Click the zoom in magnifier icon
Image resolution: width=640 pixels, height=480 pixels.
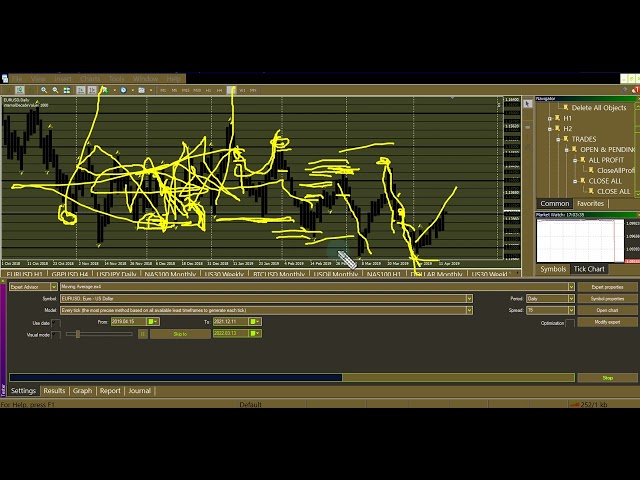[42, 90]
